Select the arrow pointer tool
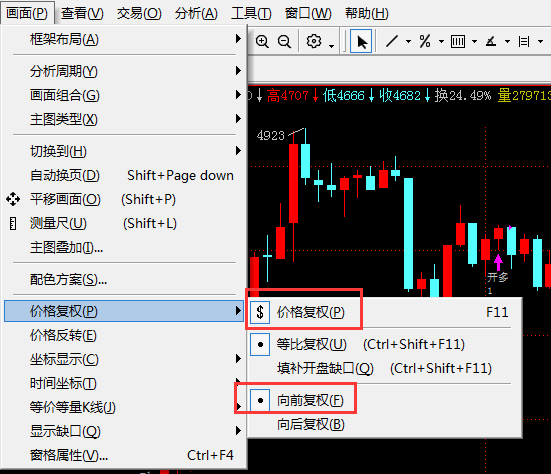This screenshot has height=474, width=551. point(361,41)
